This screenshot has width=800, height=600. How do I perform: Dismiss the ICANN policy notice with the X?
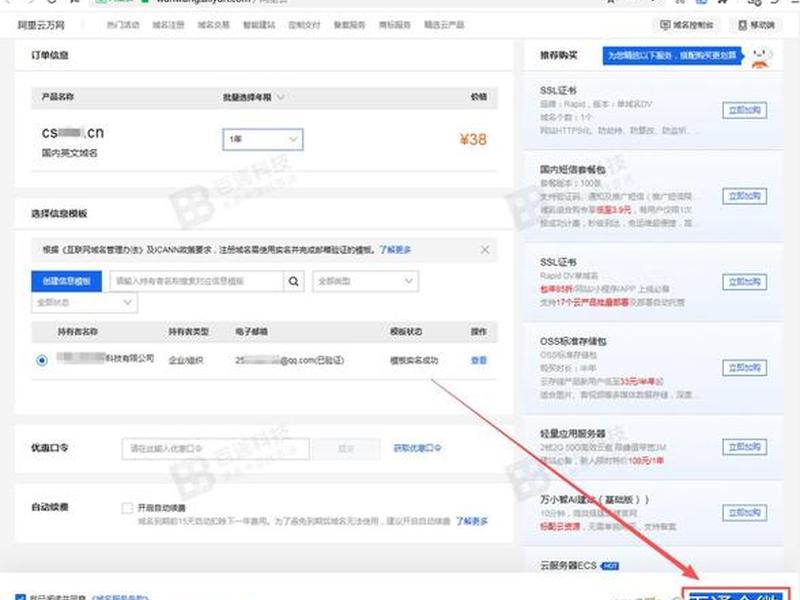[485, 249]
